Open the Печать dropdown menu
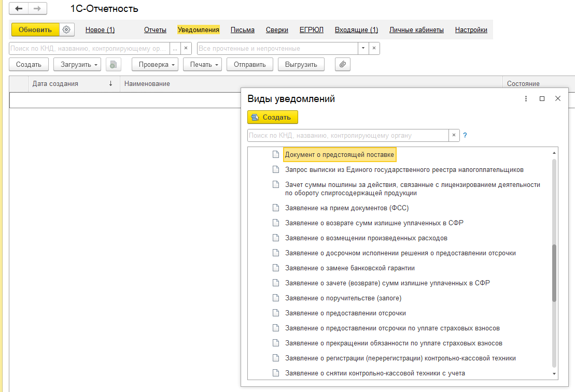This screenshot has height=392, width=575. (x=202, y=64)
